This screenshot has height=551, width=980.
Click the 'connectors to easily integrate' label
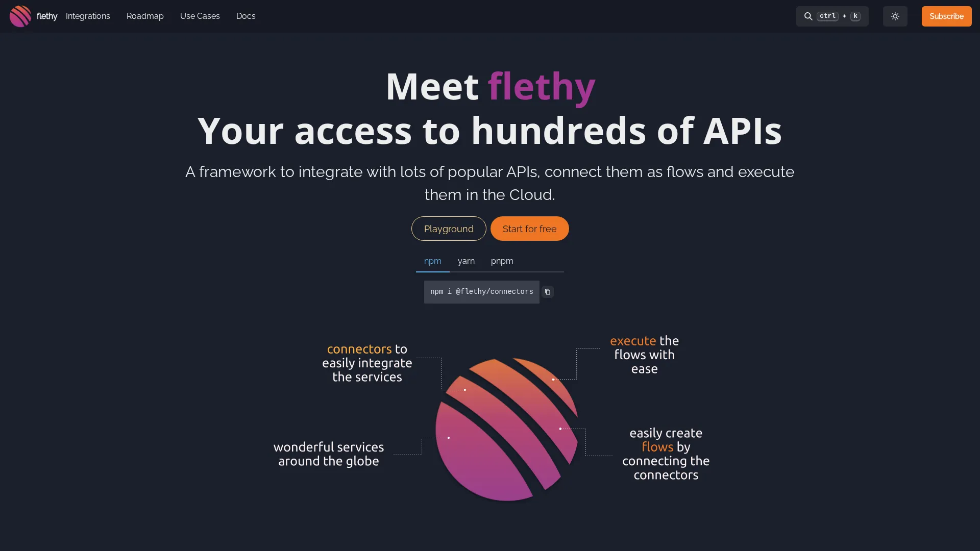[x=367, y=363]
